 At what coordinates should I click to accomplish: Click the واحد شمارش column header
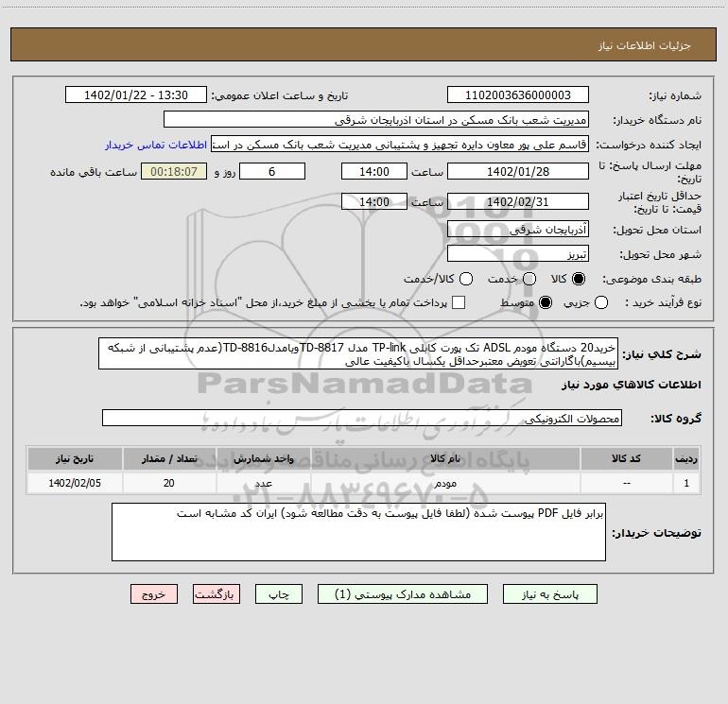tap(263, 459)
